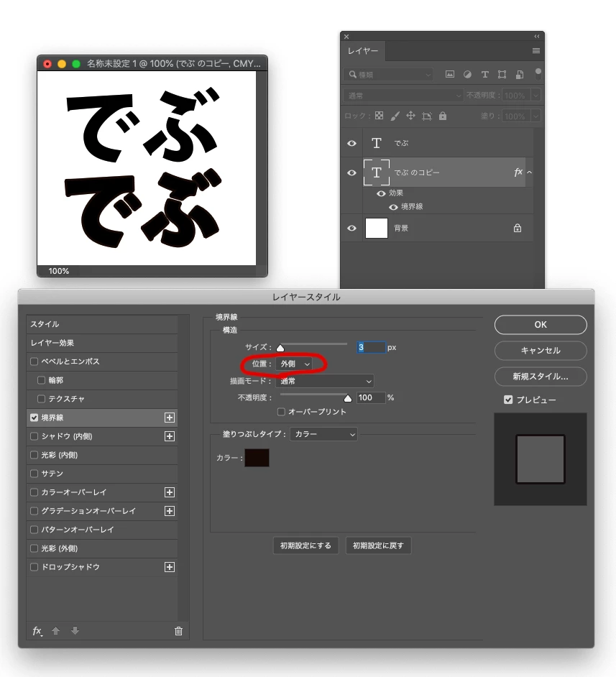
Task: Open the 塗りつぶしタイプ dropdown showing カラー
Action: (323, 434)
